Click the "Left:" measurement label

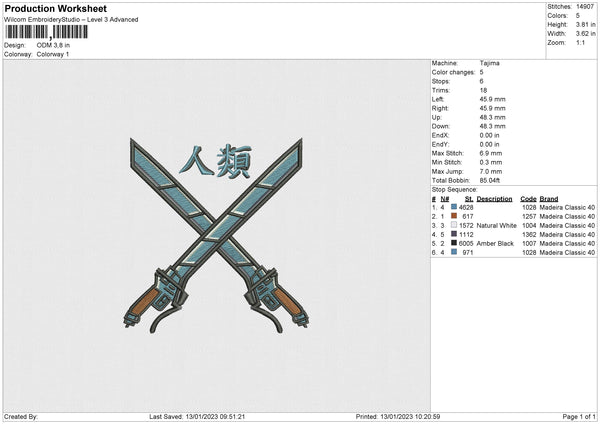click(438, 99)
